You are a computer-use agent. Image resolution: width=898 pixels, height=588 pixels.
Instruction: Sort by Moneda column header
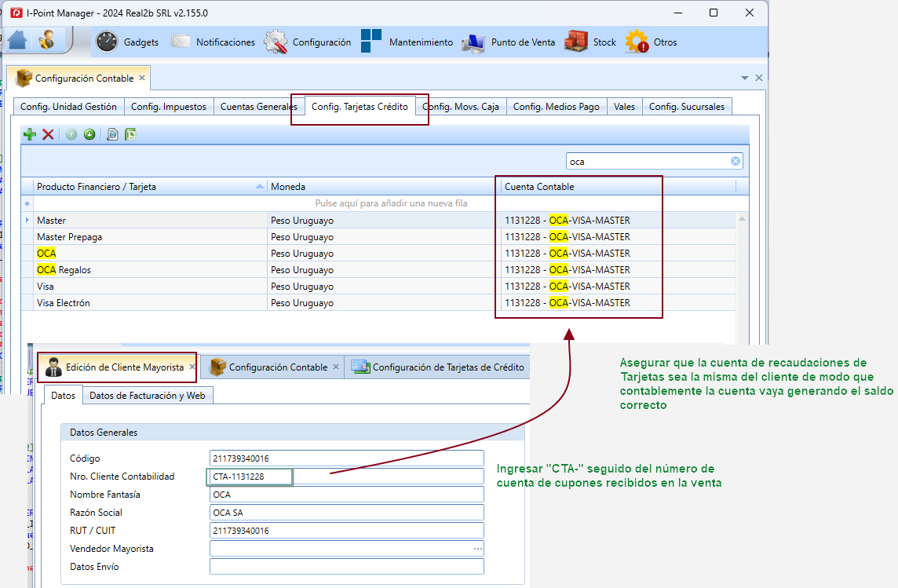coord(384,187)
